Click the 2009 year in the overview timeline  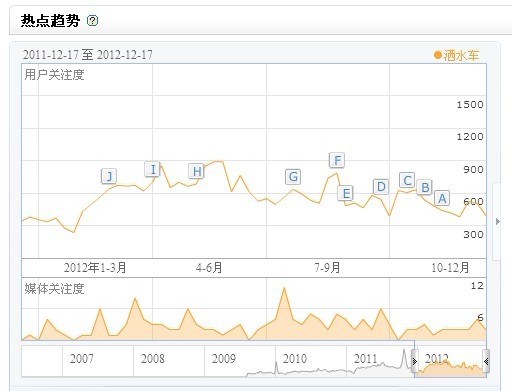coord(224,359)
